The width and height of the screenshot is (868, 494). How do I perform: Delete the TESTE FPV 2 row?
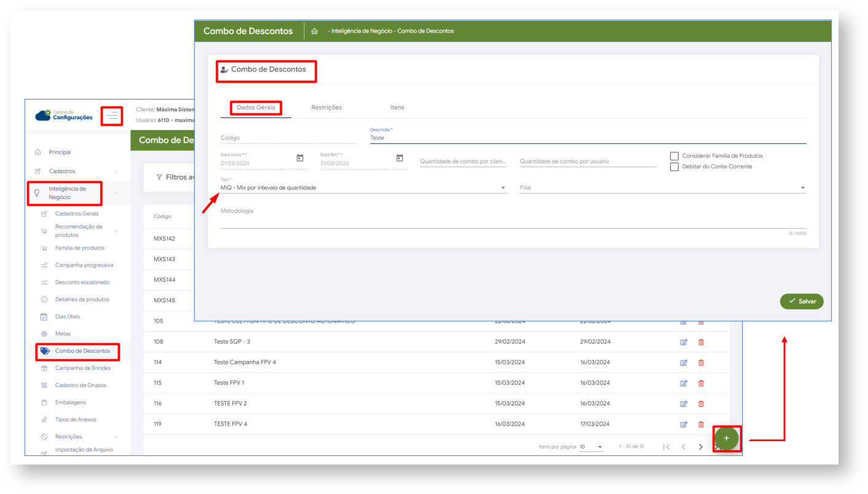pos(701,404)
